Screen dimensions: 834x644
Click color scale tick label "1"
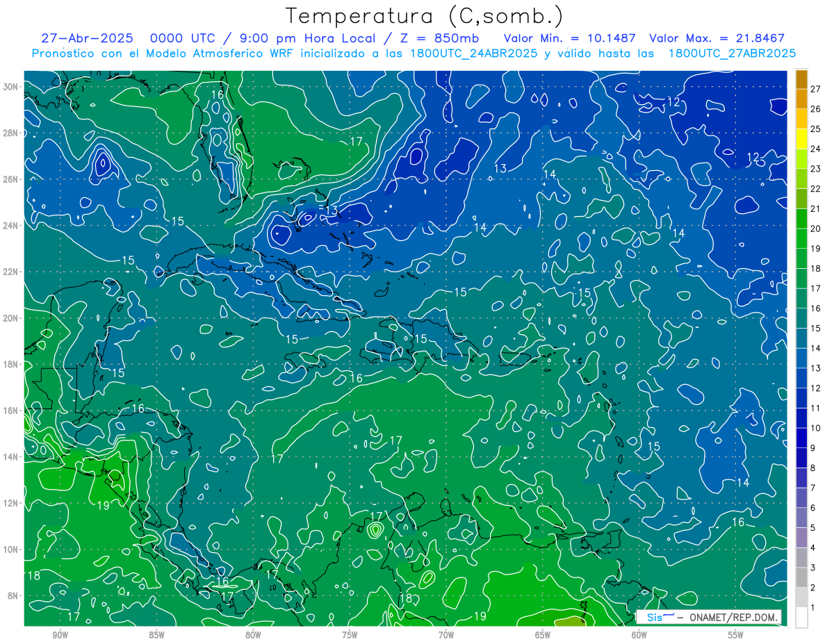pyautogui.click(x=813, y=608)
